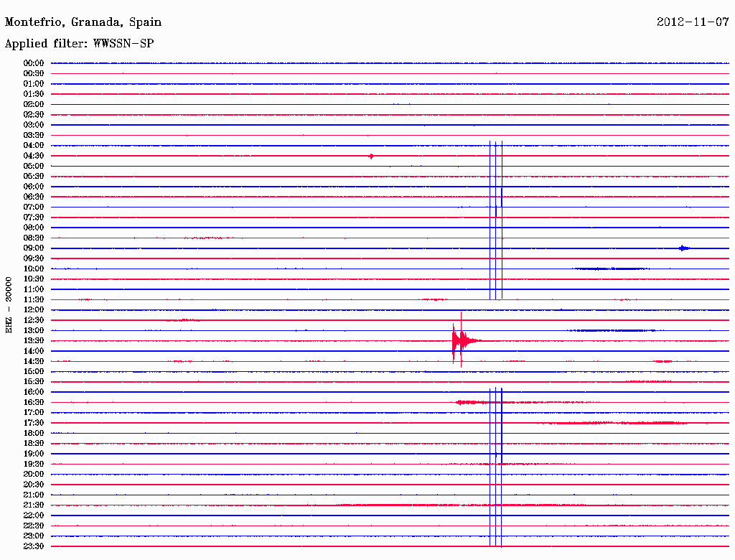
Task: Select the 09:00 time label
Action: 34,248
